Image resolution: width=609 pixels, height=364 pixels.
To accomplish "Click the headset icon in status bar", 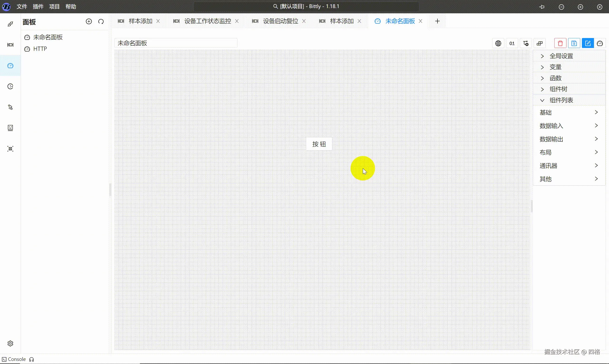I will click(31, 359).
